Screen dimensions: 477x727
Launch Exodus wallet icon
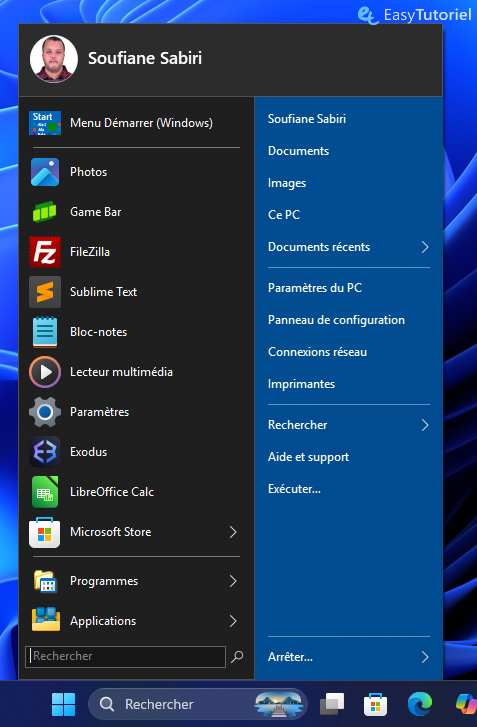45,452
